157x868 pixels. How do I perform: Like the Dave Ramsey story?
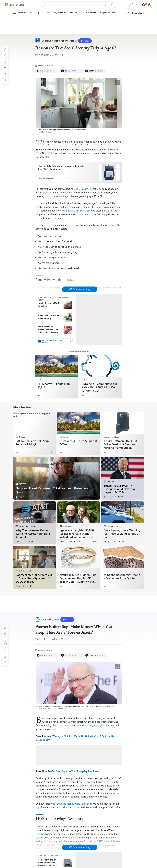pos(106,542)
